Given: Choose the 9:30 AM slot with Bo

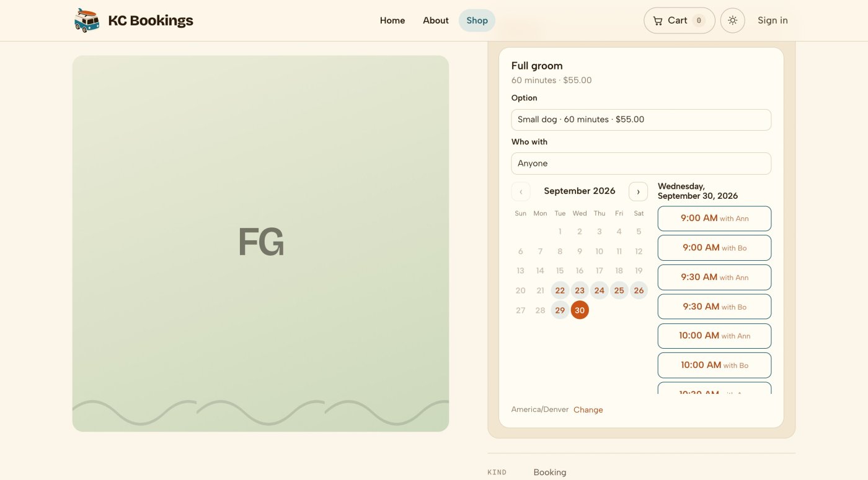Looking at the screenshot, I should (x=714, y=307).
